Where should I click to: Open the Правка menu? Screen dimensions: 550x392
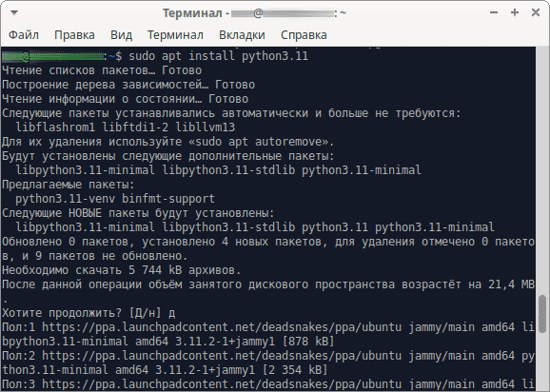[74, 35]
